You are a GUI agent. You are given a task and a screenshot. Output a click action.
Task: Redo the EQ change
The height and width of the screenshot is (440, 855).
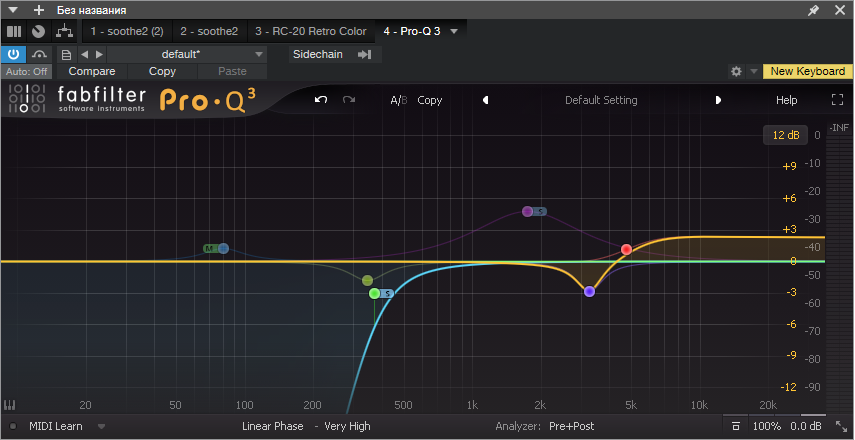(x=349, y=100)
